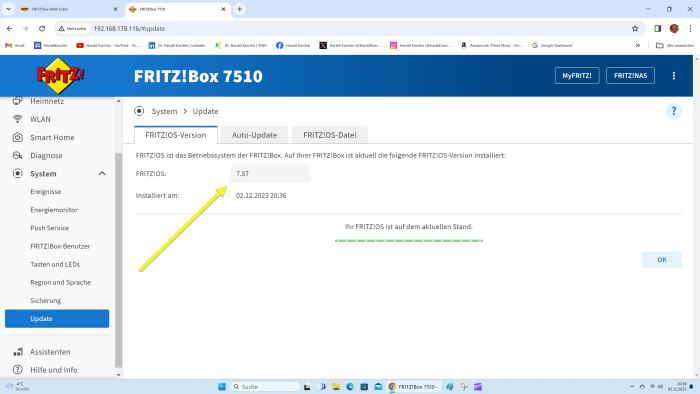
Task: Click the OK button
Action: [662, 260]
